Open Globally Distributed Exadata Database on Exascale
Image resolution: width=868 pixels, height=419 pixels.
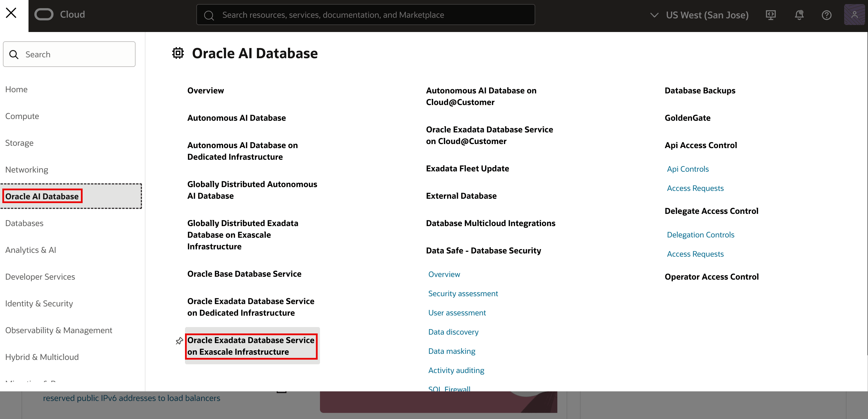(x=243, y=235)
